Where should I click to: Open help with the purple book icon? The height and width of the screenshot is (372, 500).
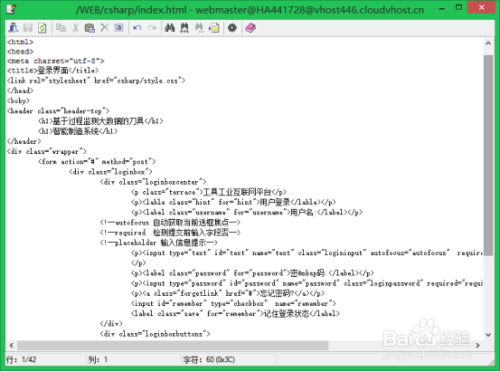click(x=250, y=28)
